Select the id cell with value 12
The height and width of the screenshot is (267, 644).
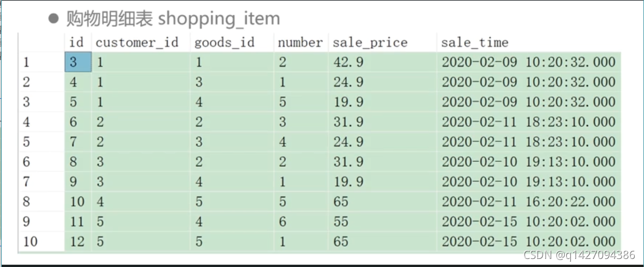(77, 242)
